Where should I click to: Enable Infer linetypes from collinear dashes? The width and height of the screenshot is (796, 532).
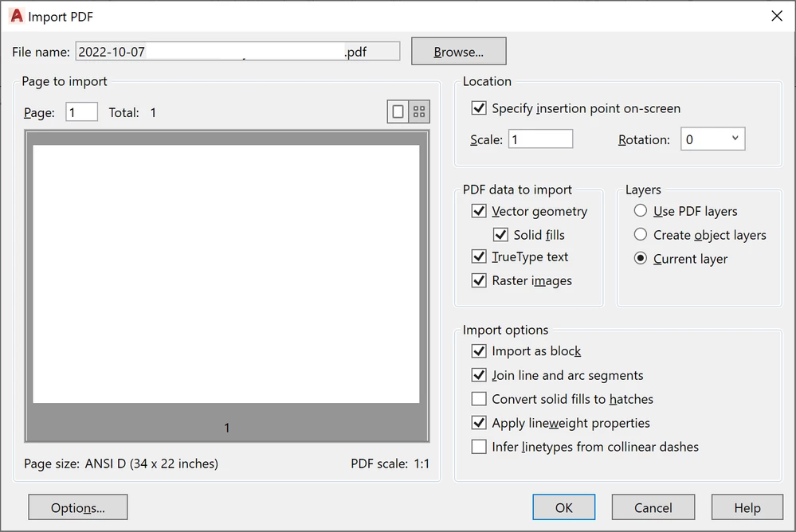click(x=479, y=447)
